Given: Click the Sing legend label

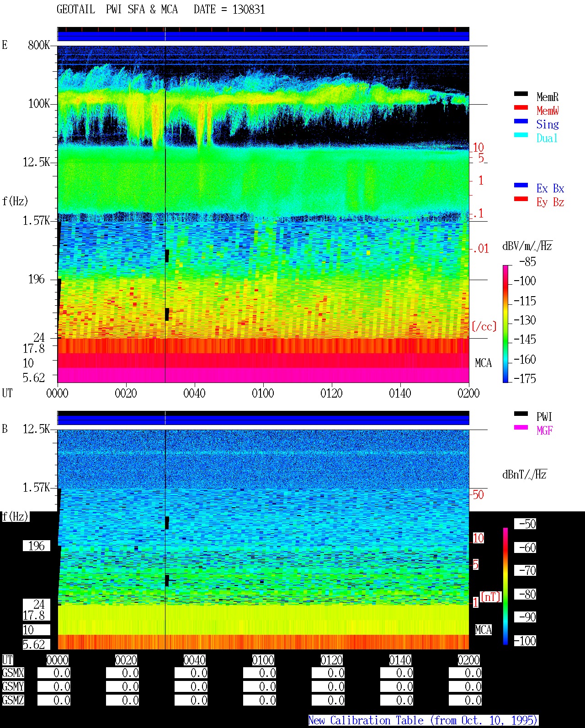Looking at the screenshot, I should click(548, 124).
